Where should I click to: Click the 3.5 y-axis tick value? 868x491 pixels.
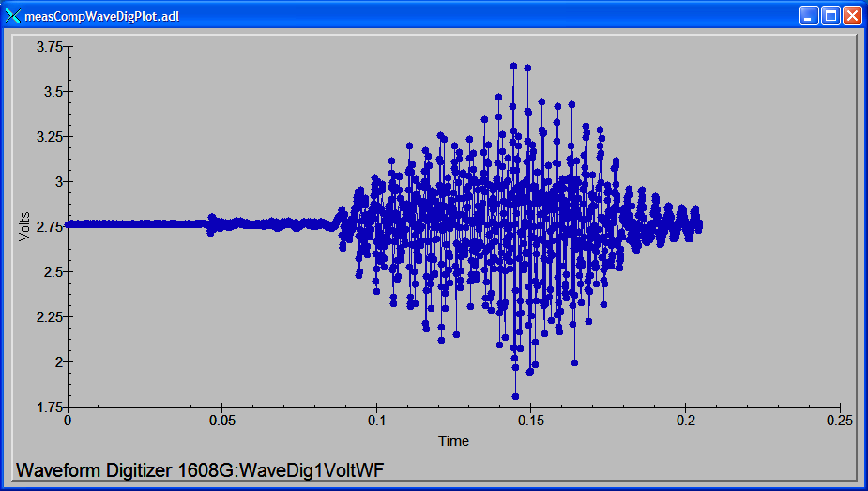(53, 91)
